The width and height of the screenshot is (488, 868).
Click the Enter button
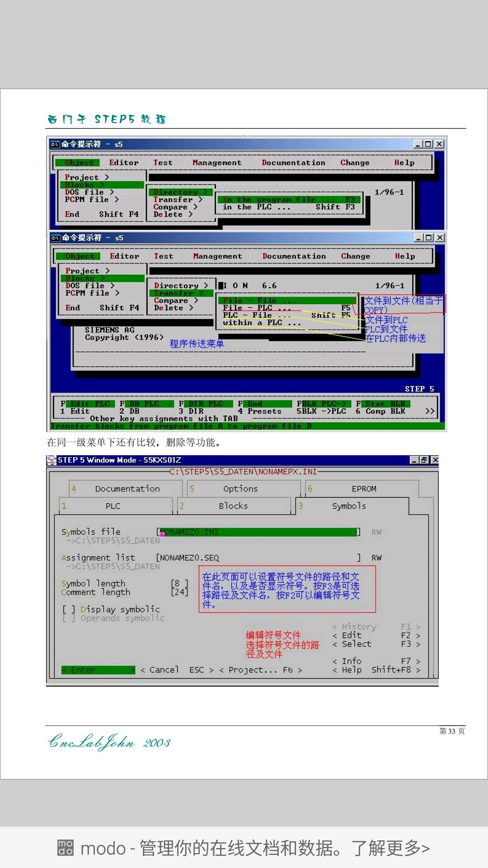[98, 670]
